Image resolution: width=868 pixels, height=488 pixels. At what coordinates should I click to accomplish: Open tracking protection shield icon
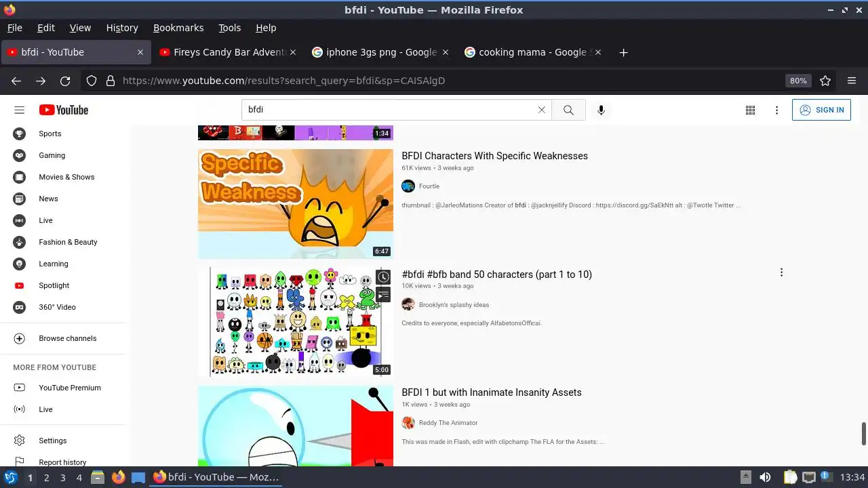point(92,81)
